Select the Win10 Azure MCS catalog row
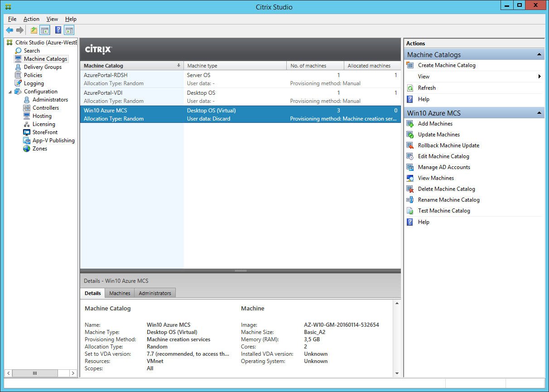This screenshot has height=392, width=549. (x=241, y=115)
